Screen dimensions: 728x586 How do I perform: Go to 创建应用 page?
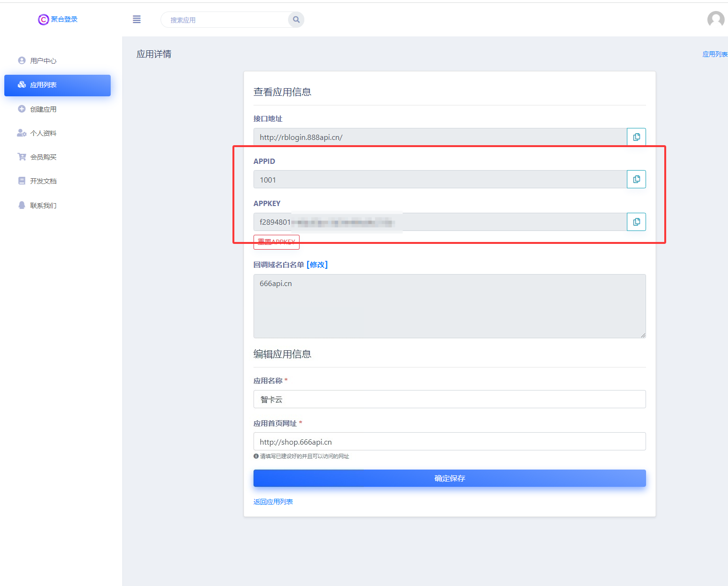[43, 109]
